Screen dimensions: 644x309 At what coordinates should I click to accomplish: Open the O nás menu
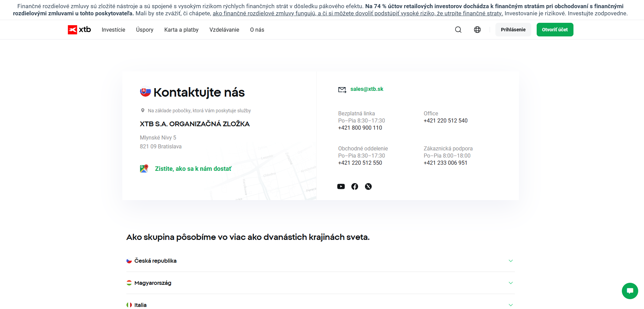point(257,30)
